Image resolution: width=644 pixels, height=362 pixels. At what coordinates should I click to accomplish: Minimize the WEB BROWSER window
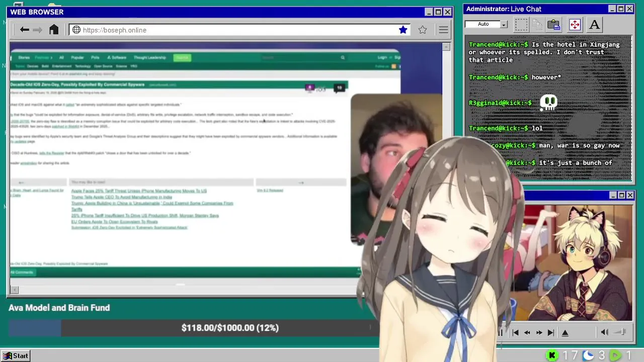(429, 12)
